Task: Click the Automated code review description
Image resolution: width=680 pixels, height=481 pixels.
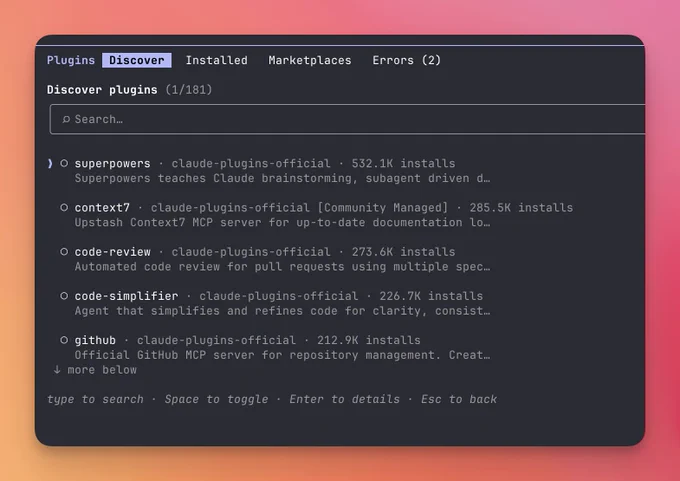Action: click(x=282, y=267)
